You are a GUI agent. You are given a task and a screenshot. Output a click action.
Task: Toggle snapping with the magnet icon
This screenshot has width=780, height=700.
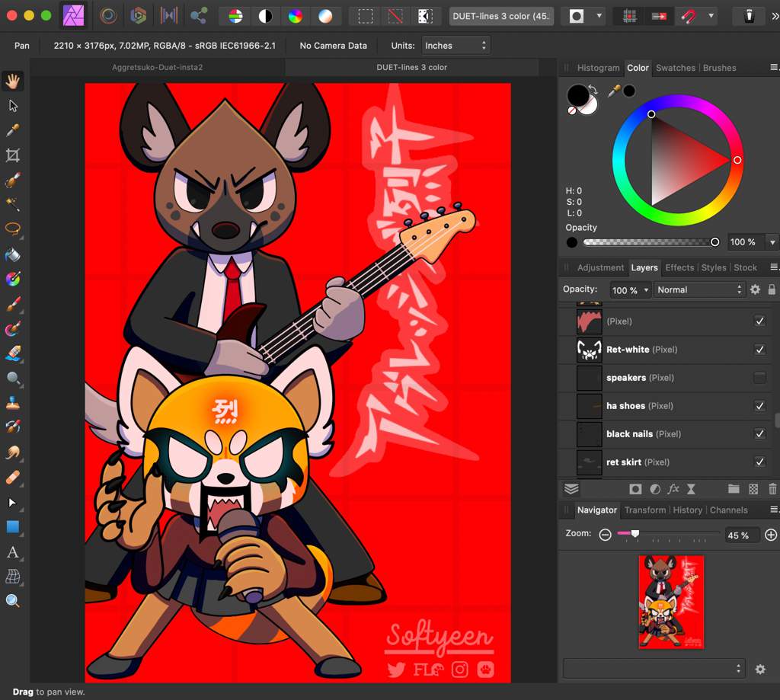(x=689, y=17)
